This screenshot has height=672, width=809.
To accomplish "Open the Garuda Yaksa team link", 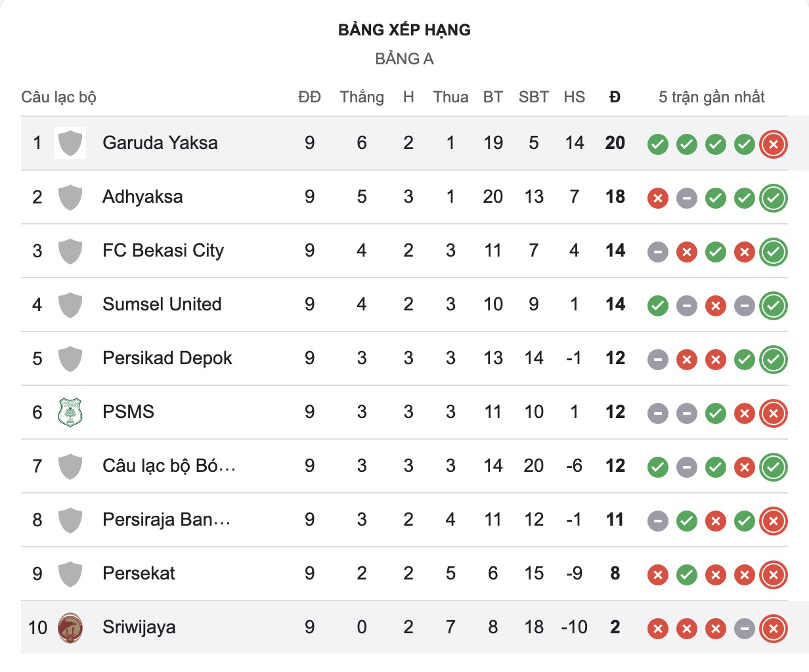I will tap(160, 143).
